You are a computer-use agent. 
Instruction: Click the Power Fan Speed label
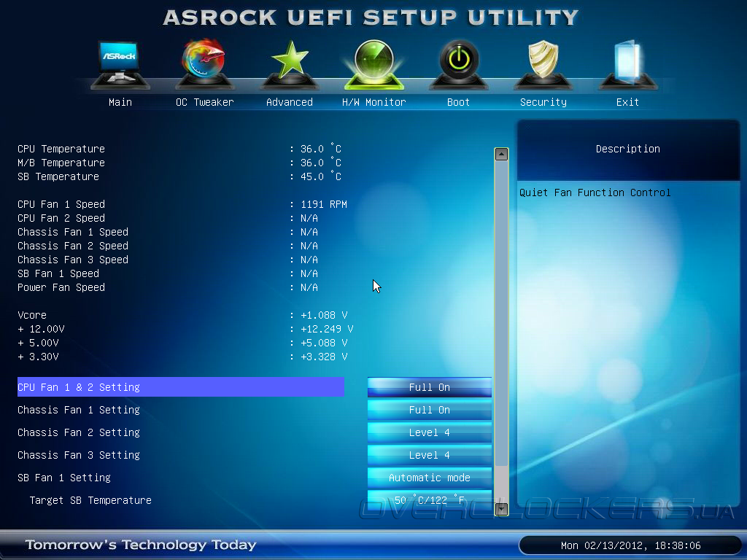coord(61,287)
